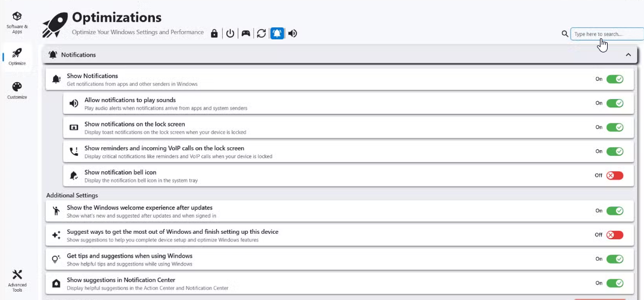
Task: Open the gaming controller optimizations icon
Action: (245, 33)
